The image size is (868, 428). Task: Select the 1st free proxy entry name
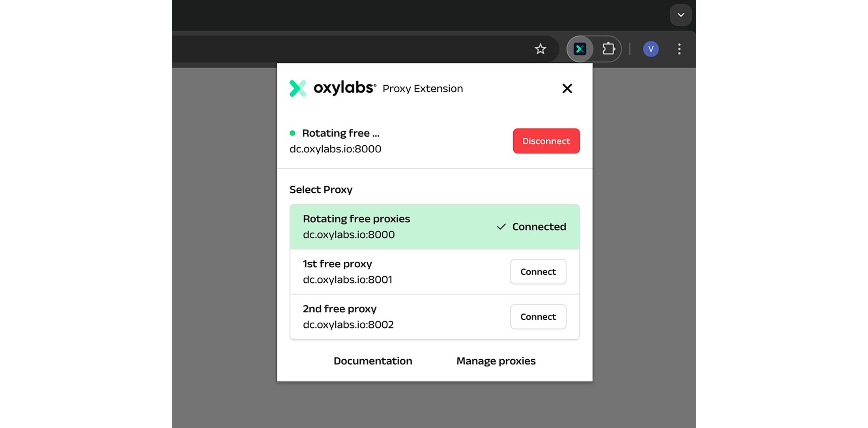point(337,264)
